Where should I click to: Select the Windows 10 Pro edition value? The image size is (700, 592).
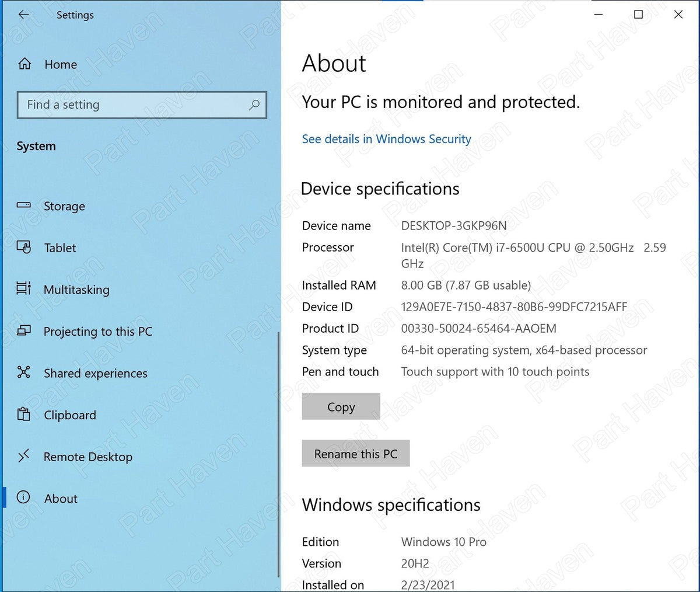(443, 542)
